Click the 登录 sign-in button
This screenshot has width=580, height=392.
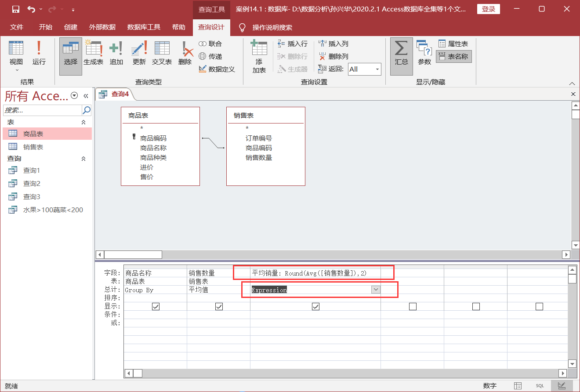pyautogui.click(x=489, y=9)
